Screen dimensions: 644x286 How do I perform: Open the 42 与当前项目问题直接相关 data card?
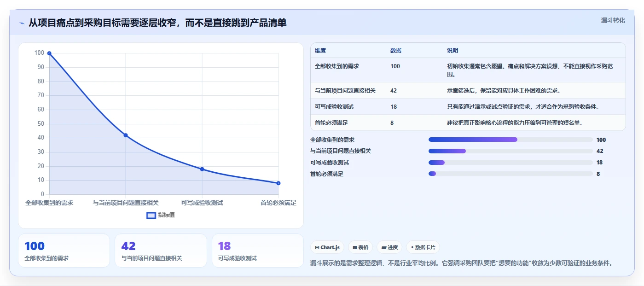pos(161,251)
